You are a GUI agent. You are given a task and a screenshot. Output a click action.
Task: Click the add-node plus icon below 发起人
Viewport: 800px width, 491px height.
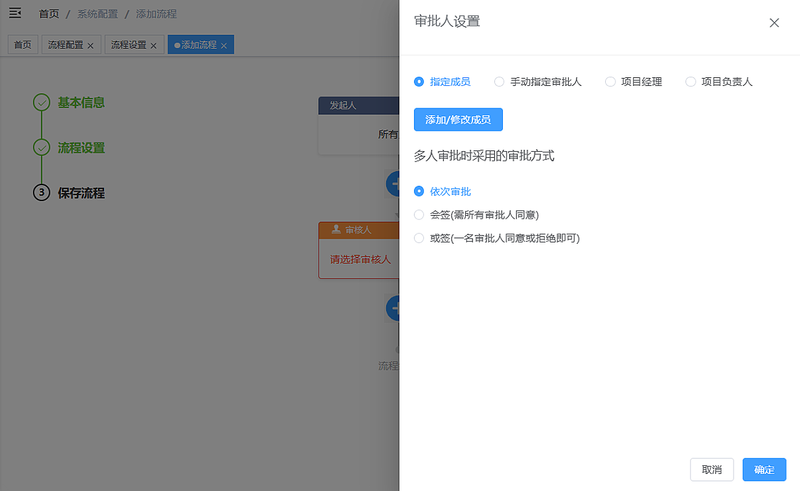pos(392,184)
